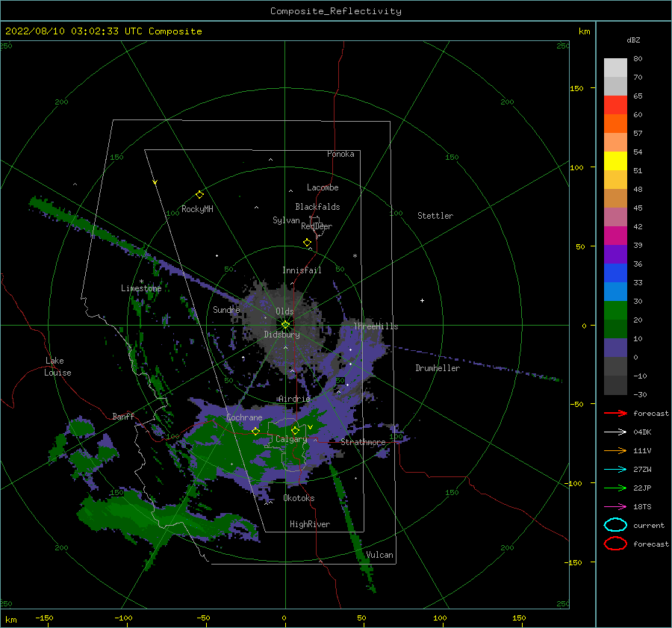Click the cyan current ellipse icon
Screen dimensions: 672x628
tap(615, 525)
